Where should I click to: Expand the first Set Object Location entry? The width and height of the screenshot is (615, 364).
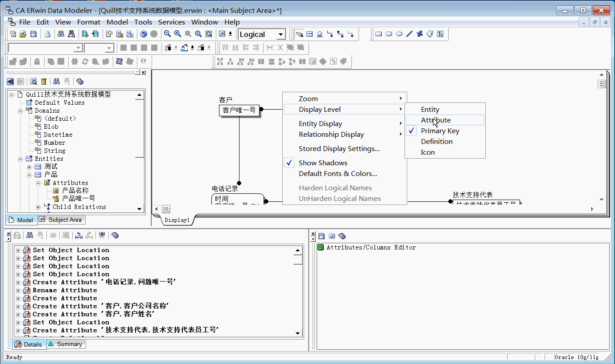(x=18, y=250)
